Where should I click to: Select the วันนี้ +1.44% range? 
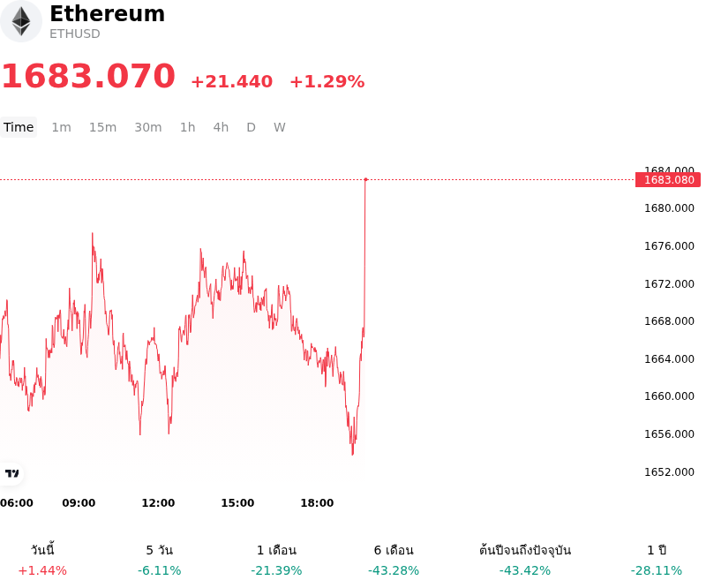tap(42, 560)
